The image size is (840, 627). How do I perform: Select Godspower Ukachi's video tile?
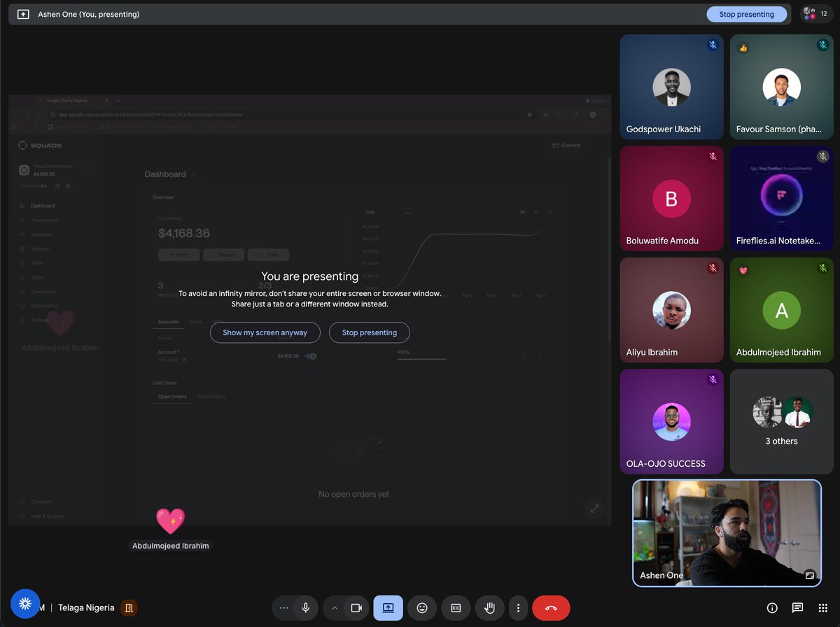[x=671, y=87]
